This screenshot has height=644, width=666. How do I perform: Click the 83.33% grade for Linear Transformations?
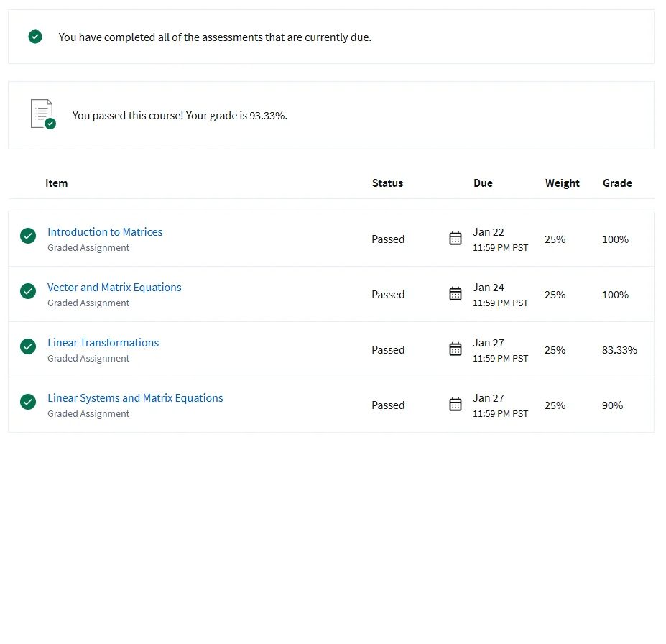[x=619, y=350]
